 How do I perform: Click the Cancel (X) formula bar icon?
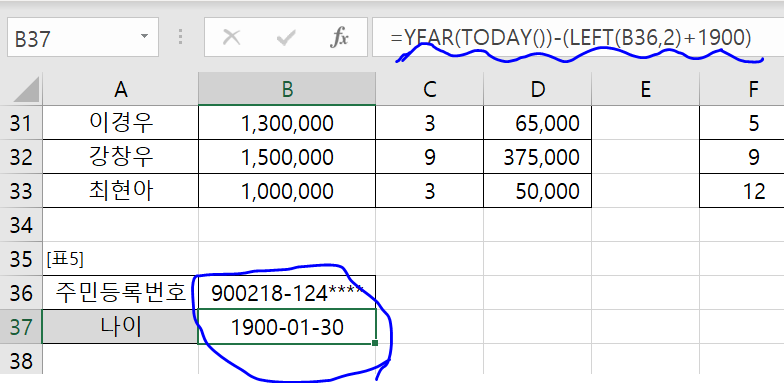[x=231, y=38]
